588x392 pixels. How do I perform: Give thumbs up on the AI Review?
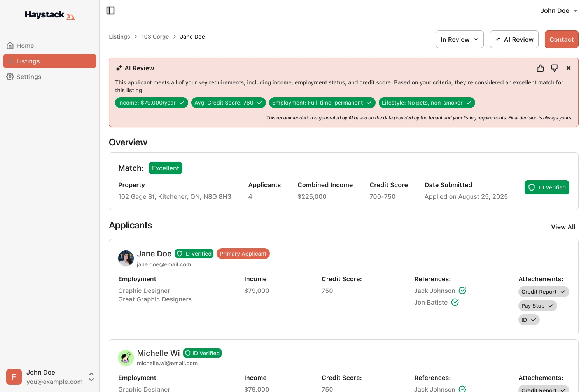540,68
